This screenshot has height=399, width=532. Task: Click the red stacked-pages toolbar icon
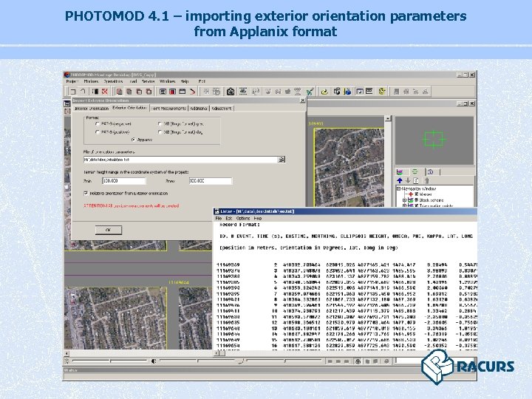point(119,92)
